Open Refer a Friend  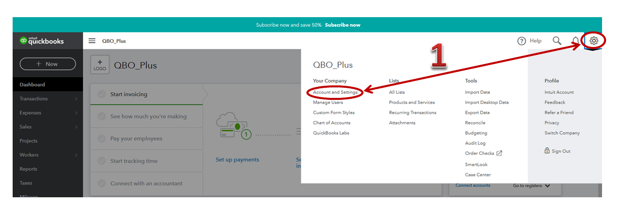pos(559,113)
